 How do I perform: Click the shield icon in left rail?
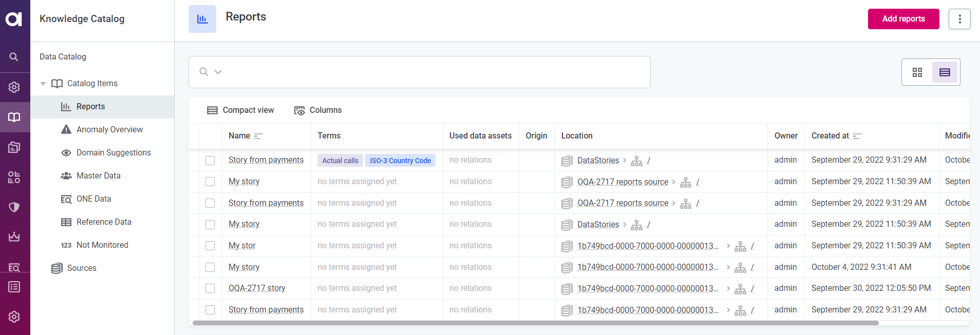coord(14,207)
